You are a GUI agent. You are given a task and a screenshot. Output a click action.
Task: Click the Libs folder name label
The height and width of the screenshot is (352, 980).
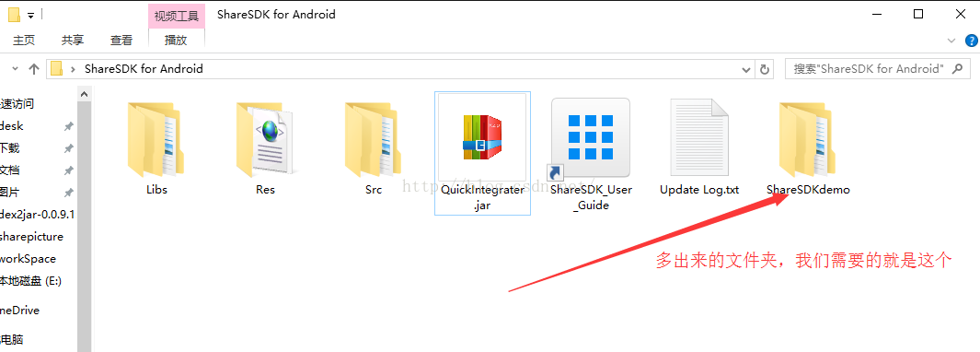[x=156, y=189]
